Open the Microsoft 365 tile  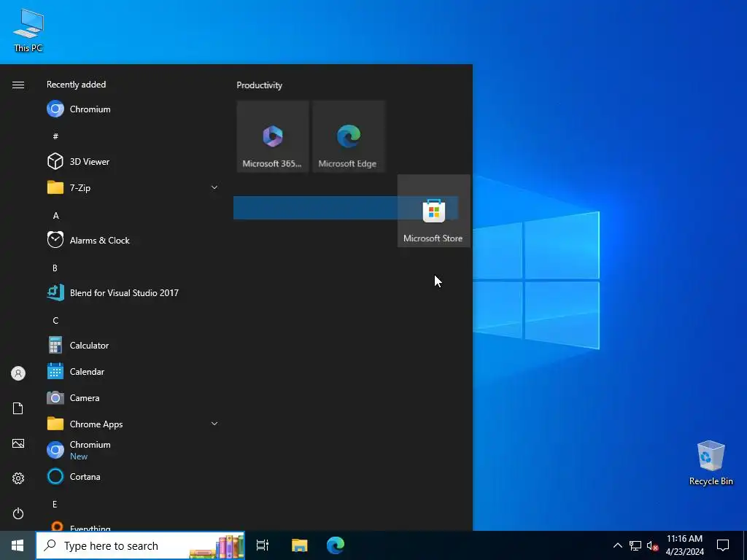point(273,136)
